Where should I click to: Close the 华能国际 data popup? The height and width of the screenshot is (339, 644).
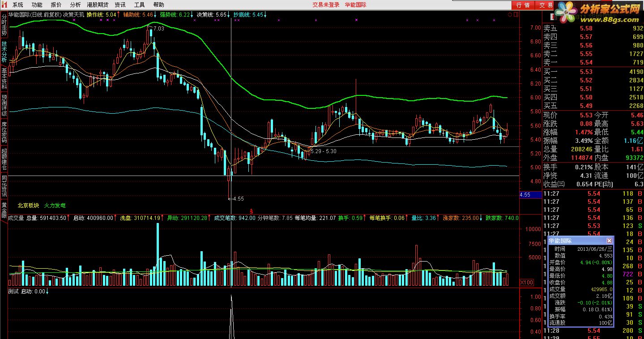(x=609, y=240)
